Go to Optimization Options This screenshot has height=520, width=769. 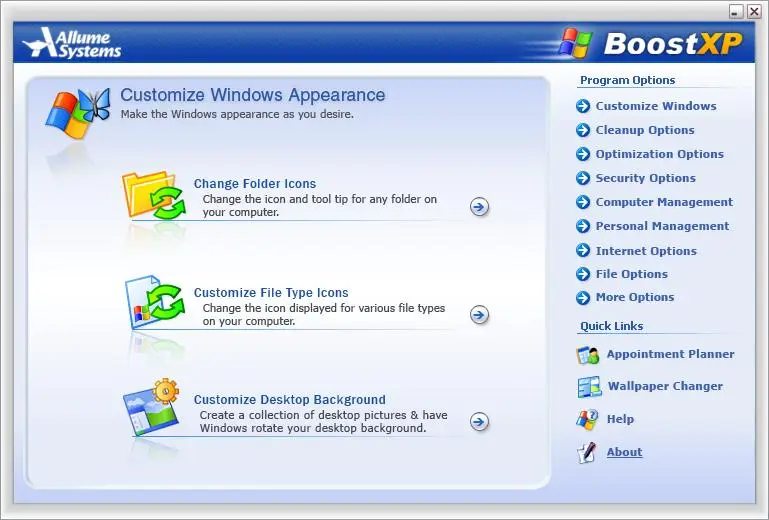coord(660,154)
